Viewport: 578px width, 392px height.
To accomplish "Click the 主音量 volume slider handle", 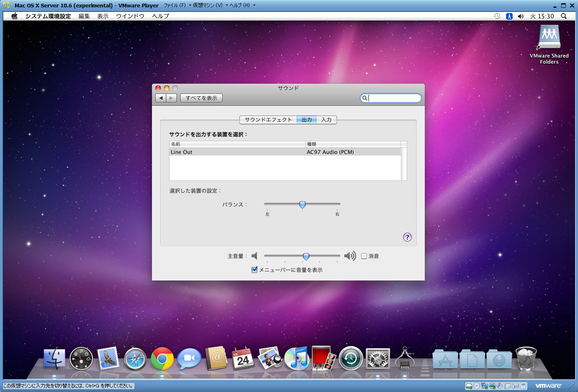I will [x=306, y=256].
